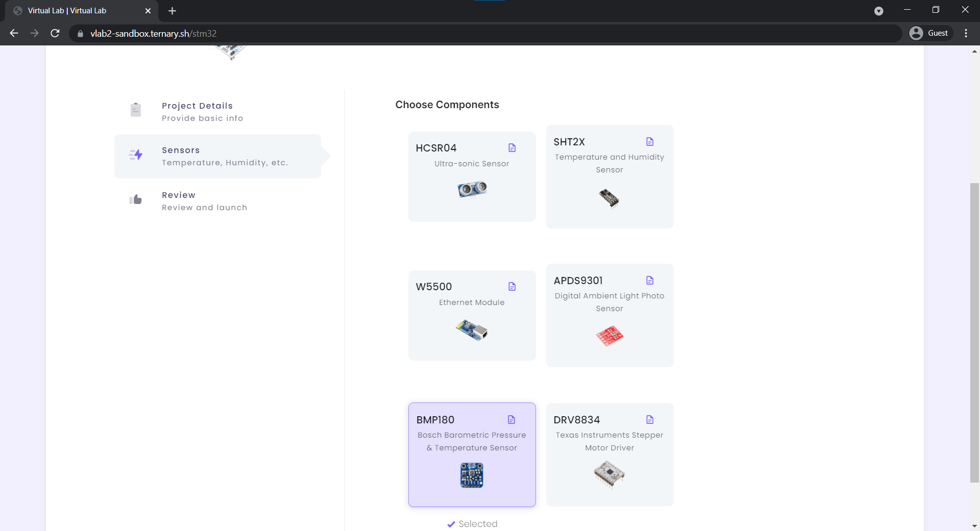Click the address bar URL
Screen dimensions: 980x531
[x=154, y=34]
